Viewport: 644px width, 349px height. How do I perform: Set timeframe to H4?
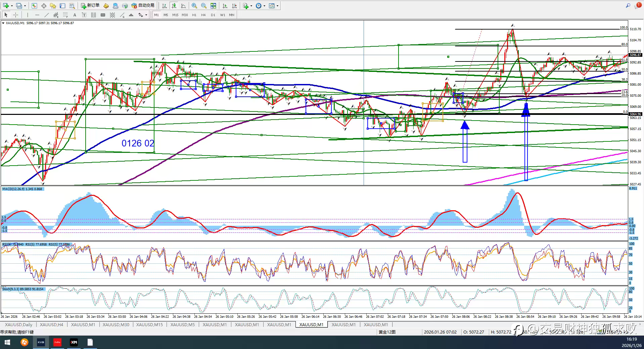[x=203, y=15]
